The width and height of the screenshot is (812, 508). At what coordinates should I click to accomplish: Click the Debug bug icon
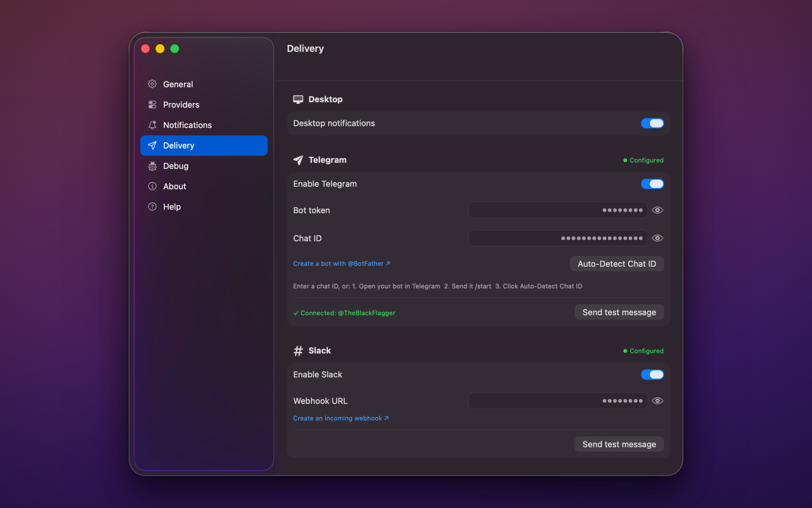(x=152, y=166)
